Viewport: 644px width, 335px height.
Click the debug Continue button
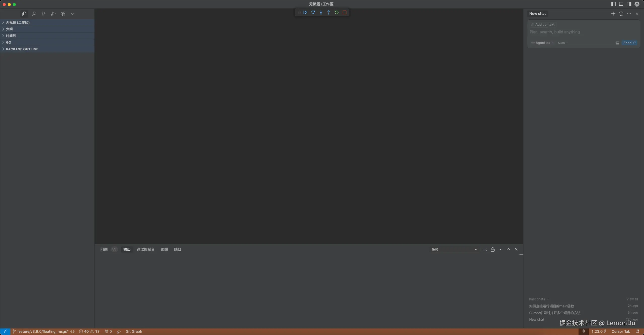point(305,12)
